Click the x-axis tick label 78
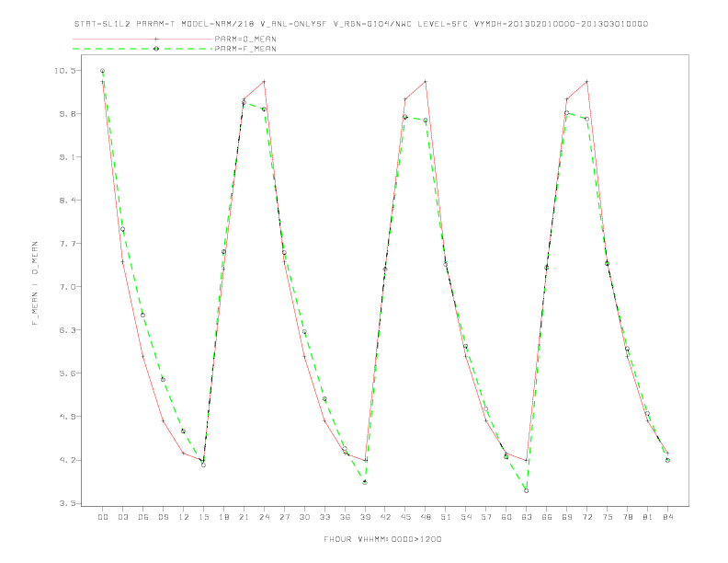 [627, 517]
